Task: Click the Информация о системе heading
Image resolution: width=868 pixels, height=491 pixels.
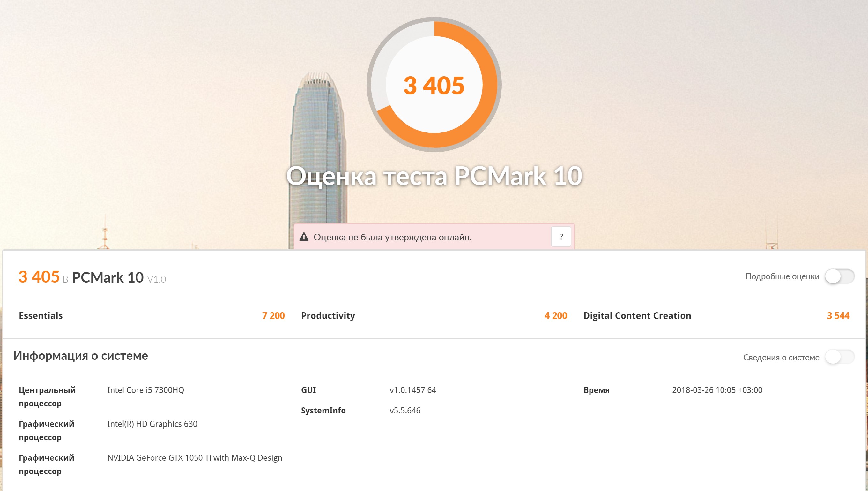Action: [x=80, y=356]
